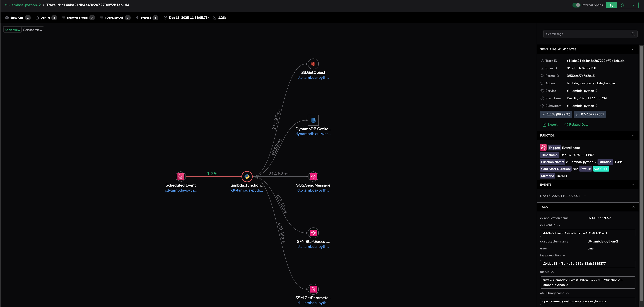Select the Scheduled Event node icon

[x=181, y=177]
